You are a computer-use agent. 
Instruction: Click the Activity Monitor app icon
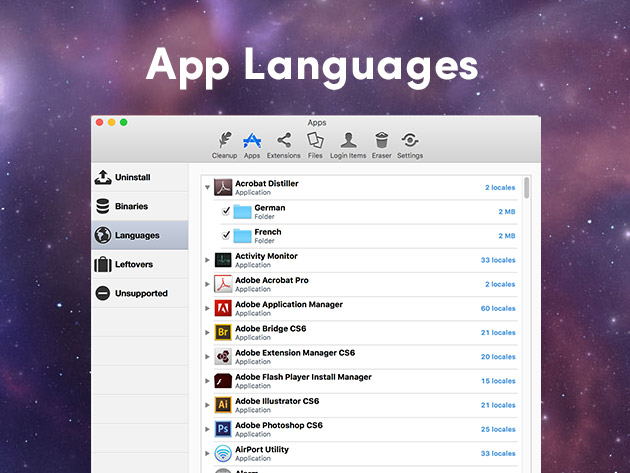[223, 260]
